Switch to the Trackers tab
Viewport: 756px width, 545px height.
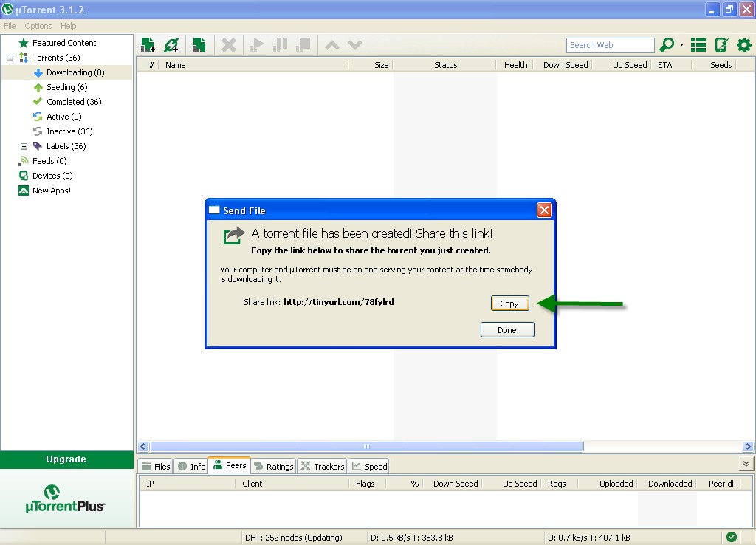(x=322, y=467)
